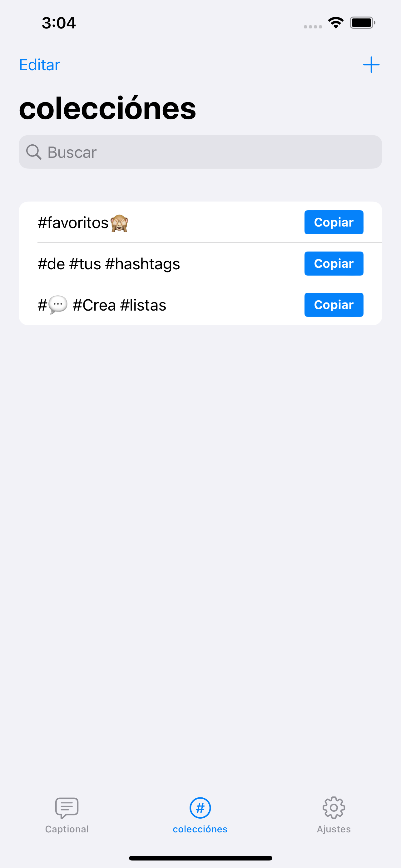Copy the #de #tus #hashtags collection
The height and width of the screenshot is (868, 401).
point(334,263)
